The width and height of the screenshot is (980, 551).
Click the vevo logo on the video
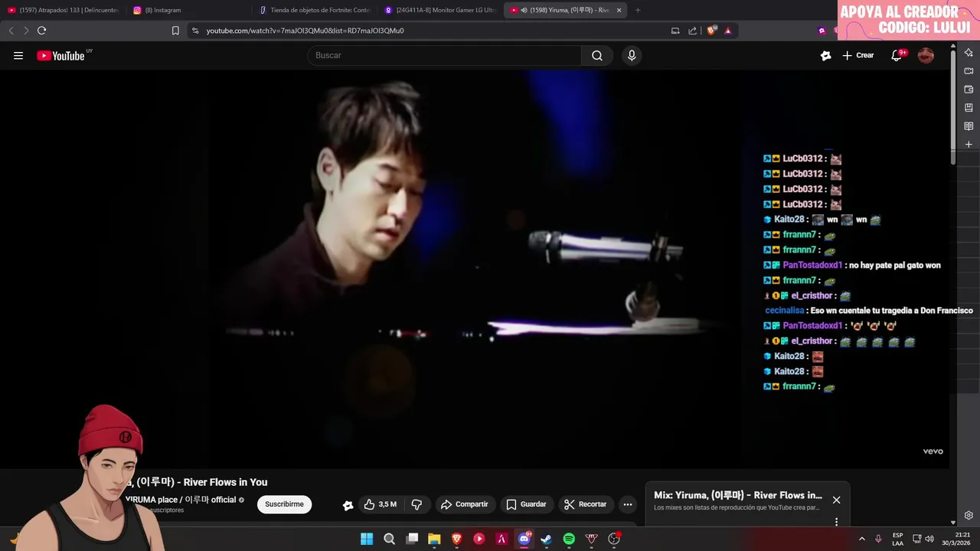point(933,452)
